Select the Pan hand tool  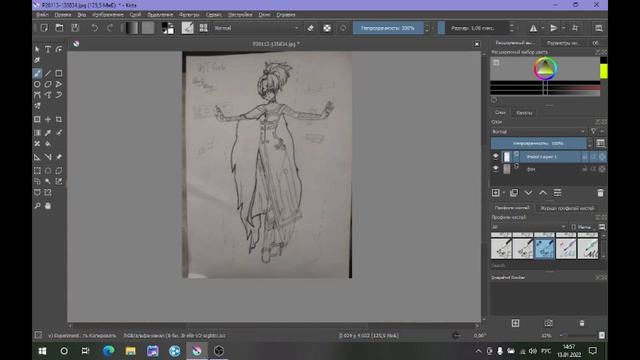point(48,206)
